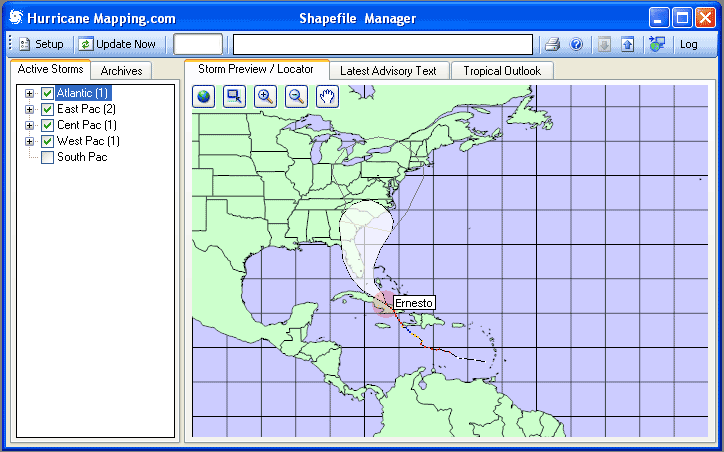Click the printer icon in toolbar
This screenshot has width=724, height=452.
(x=552, y=44)
